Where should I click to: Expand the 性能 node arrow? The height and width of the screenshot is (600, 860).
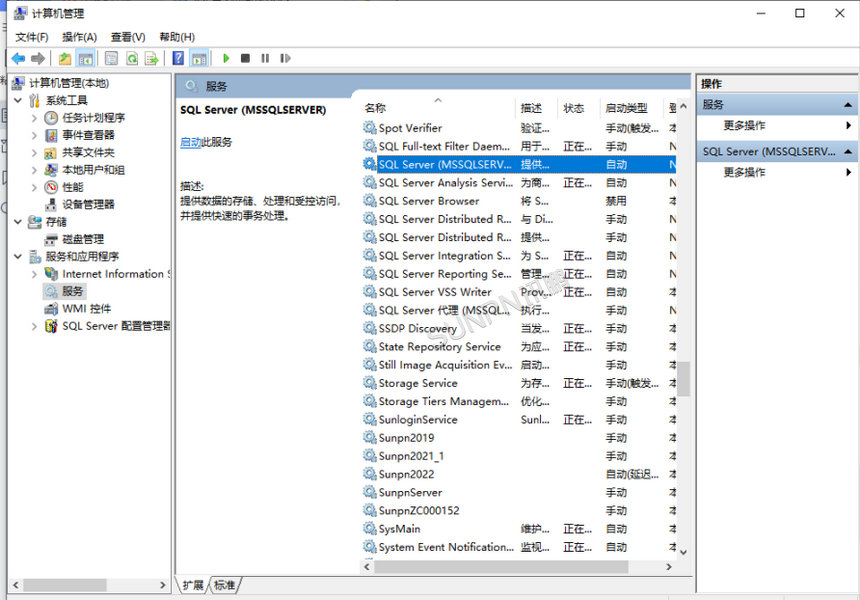click(x=34, y=188)
